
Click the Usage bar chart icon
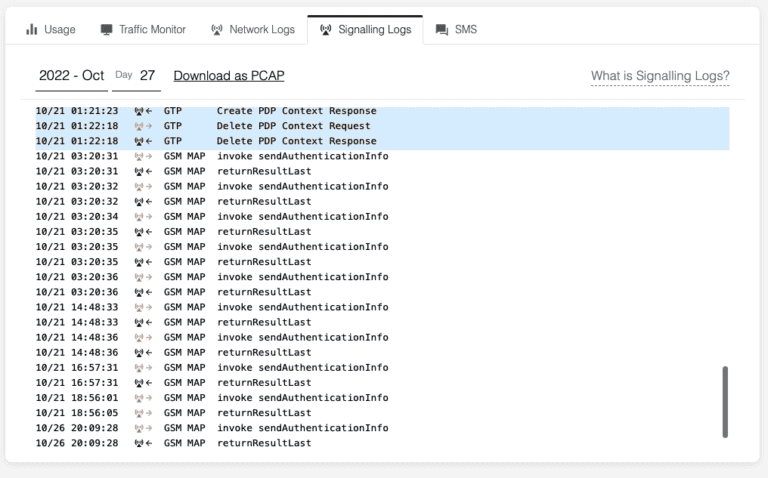pos(32,30)
